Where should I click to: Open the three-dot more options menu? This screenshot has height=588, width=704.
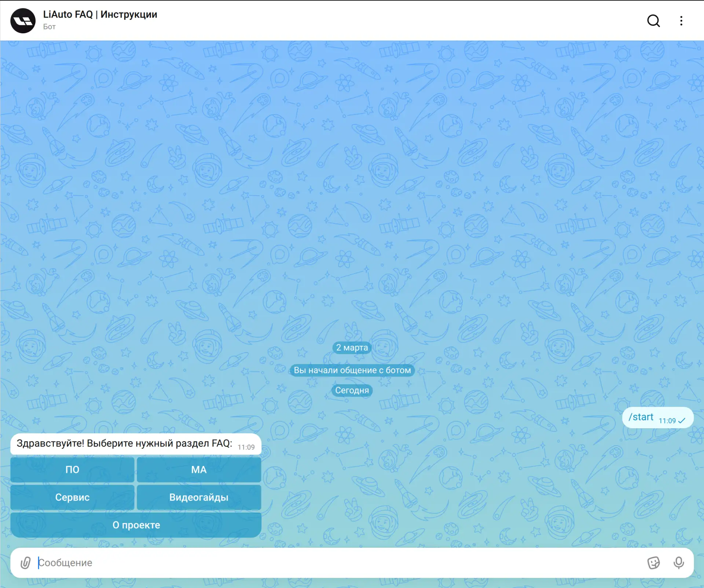[x=681, y=21]
